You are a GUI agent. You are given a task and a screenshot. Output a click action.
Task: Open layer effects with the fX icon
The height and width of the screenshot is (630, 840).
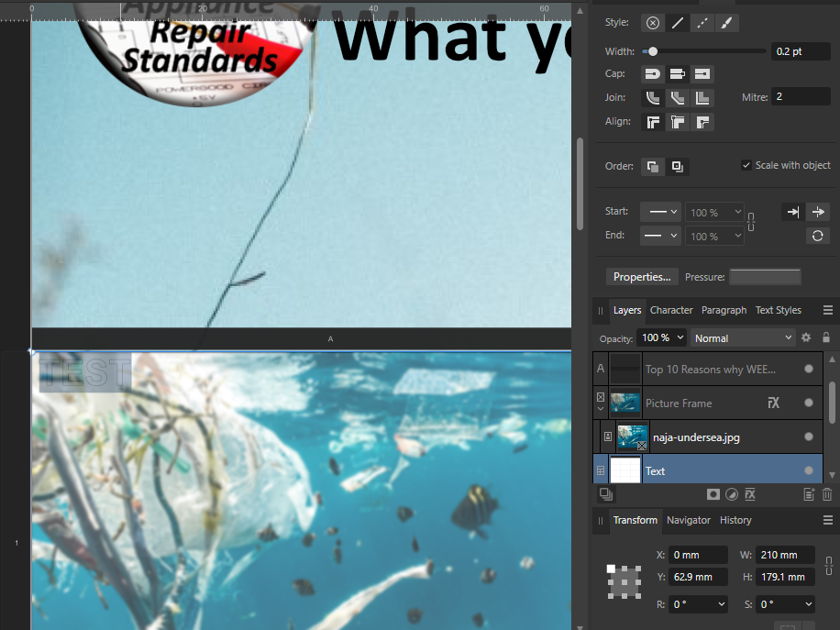pyautogui.click(x=749, y=494)
